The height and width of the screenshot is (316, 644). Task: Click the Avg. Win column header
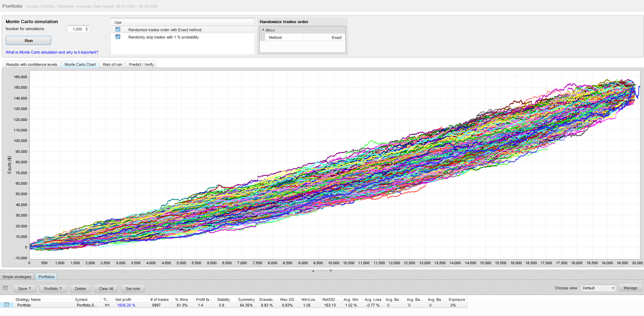pos(352,300)
